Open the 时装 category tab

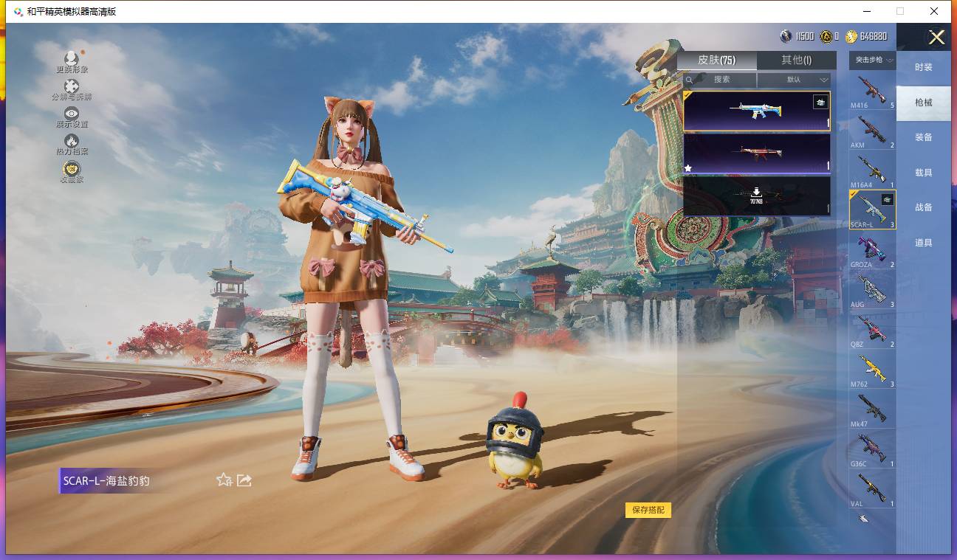coord(923,67)
